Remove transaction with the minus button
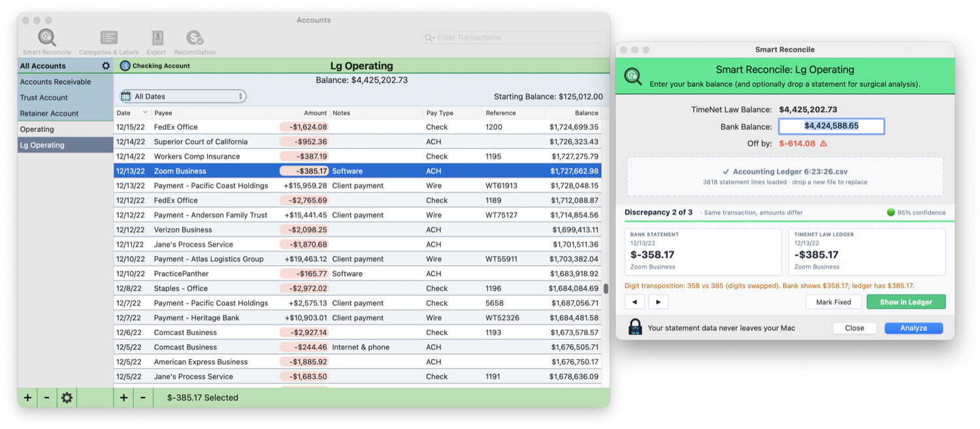This screenshot has height=429, width=980. point(143,398)
